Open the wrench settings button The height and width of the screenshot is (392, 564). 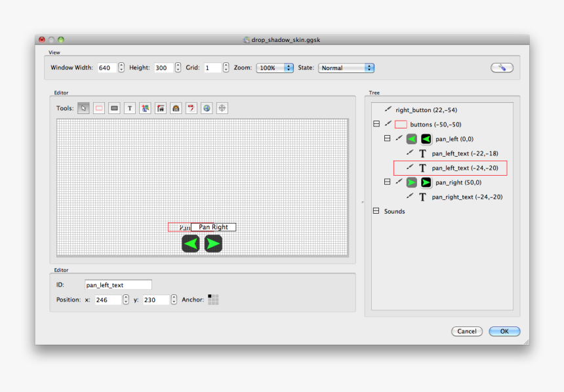pyautogui.click(x=502, y=68)
